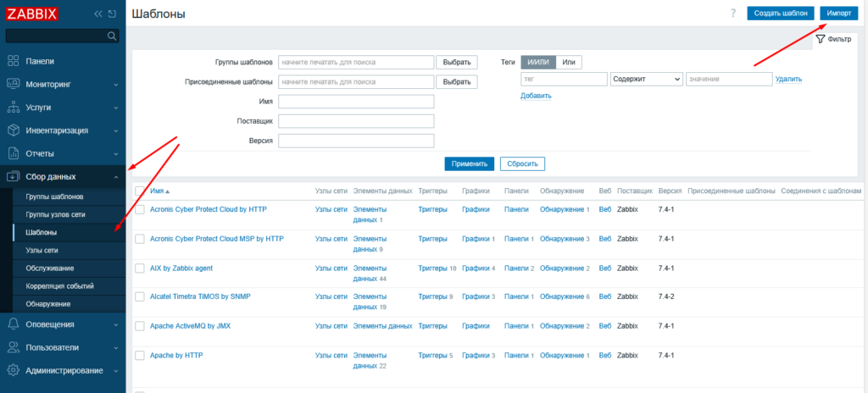This screenshot has width=868, height=393.
Task: Tick the select-all checkbox in table header
Action: click(139, 191)
